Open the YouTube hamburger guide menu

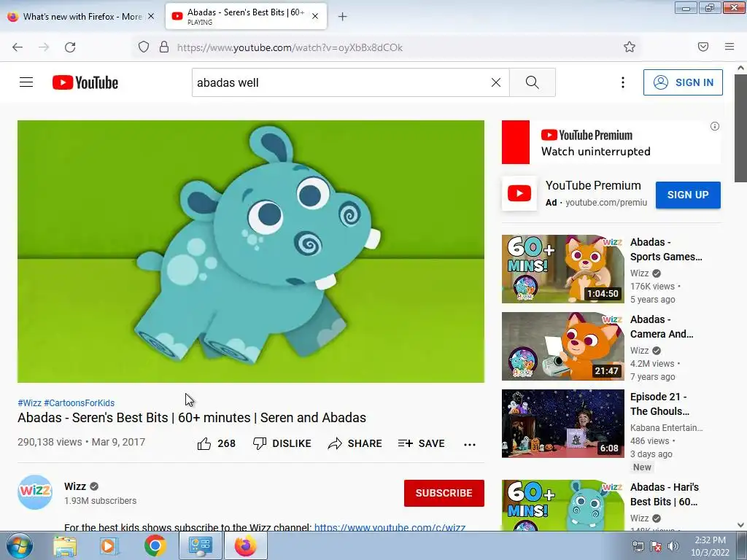pos(26,82)
